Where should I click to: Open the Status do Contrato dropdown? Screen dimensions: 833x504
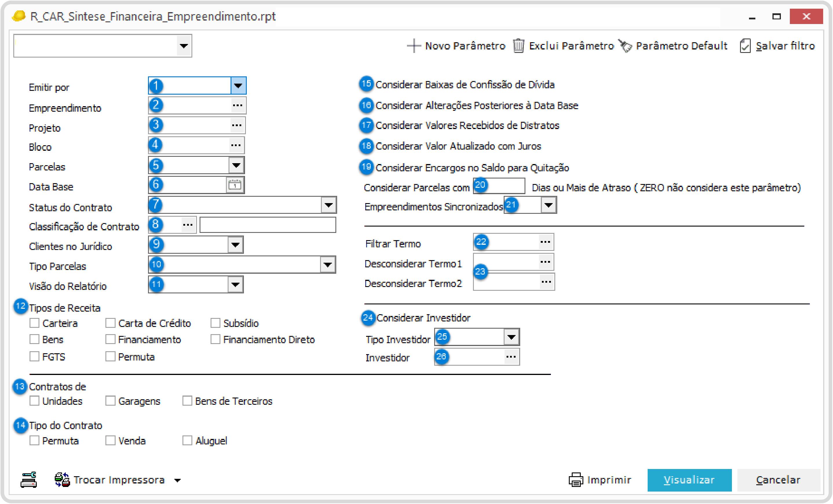(329, 205)
